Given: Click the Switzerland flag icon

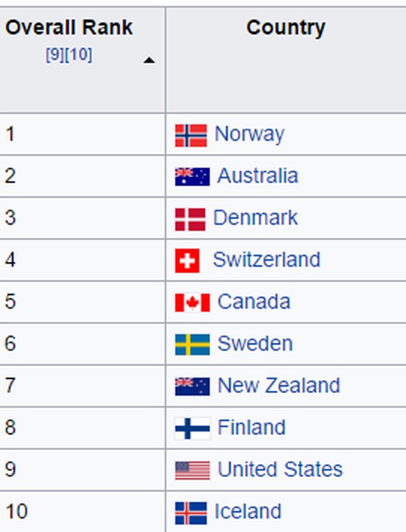Looking at the screenshot, I should (x=187, y=261).
